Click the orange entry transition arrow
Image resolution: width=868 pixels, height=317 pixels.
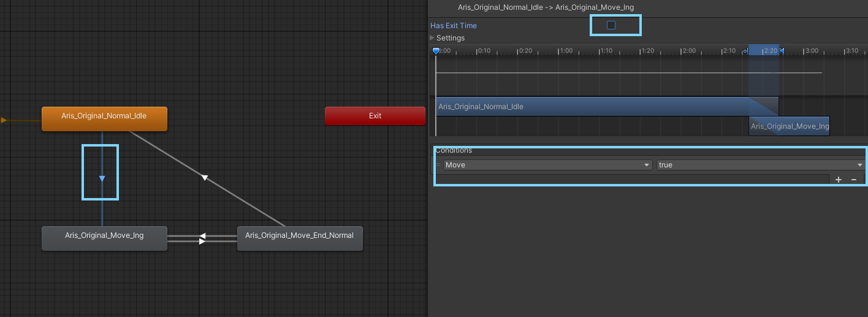pyautogui.click(x=4, y=120)
